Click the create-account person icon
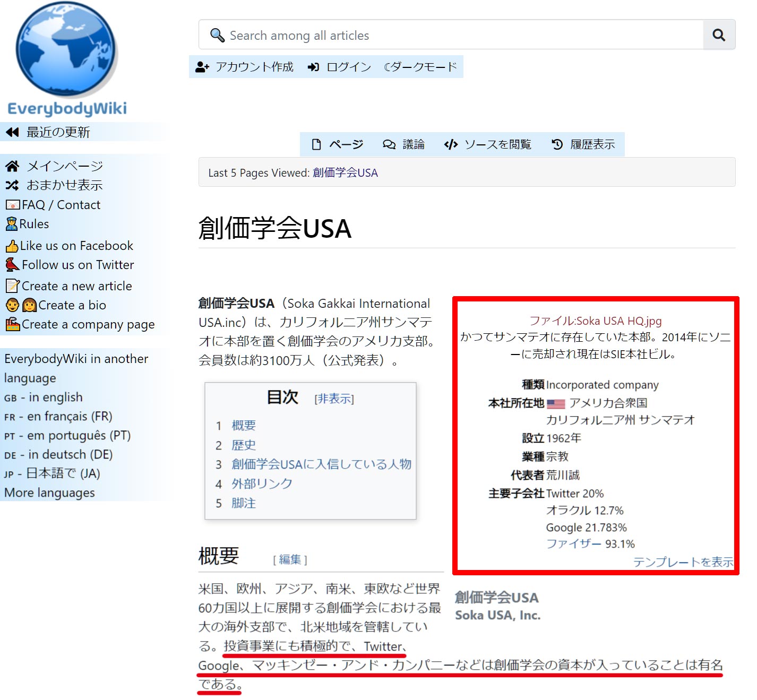 [202, 67]
